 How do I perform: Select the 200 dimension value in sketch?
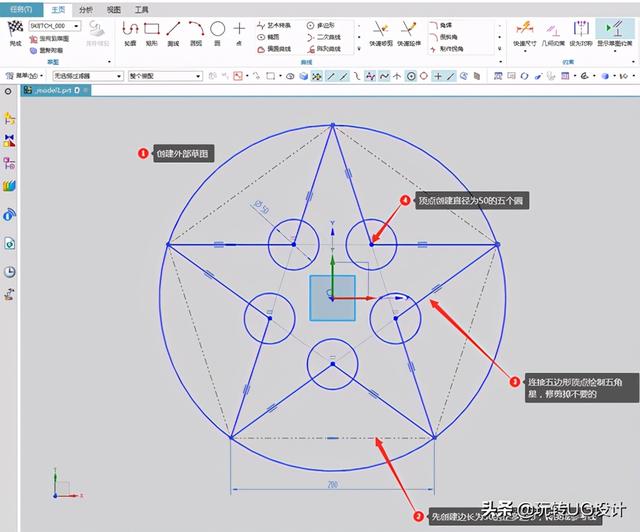coord(332,485)
